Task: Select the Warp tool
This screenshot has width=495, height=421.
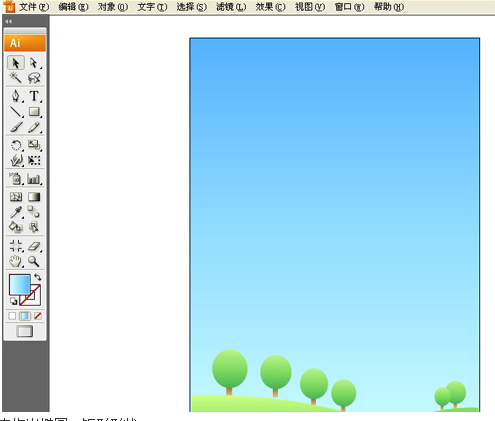Action: [16, 160]
